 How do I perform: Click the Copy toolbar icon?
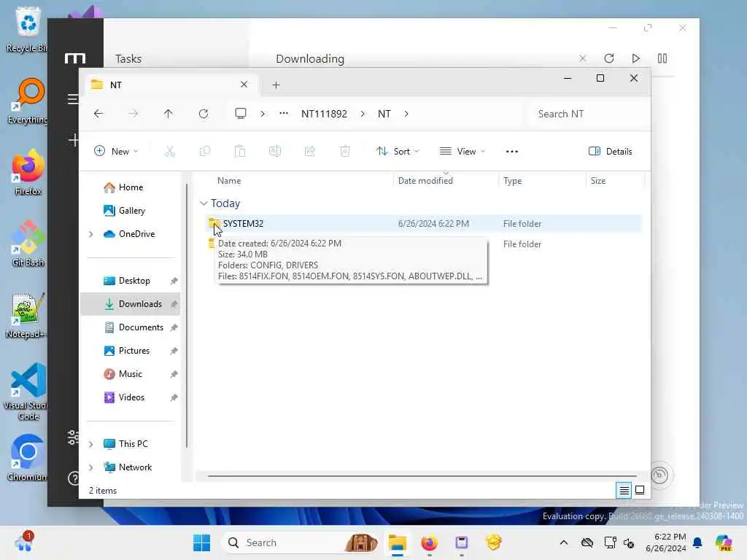coord(205,152)
